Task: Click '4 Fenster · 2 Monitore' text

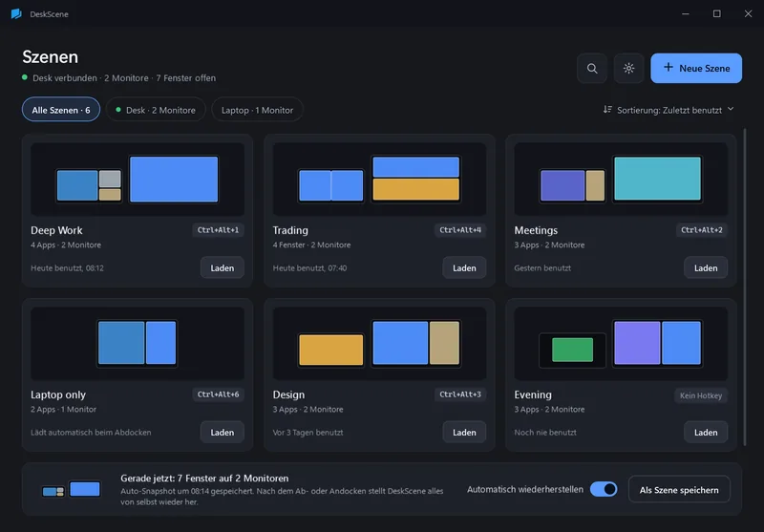Action: 312,245
